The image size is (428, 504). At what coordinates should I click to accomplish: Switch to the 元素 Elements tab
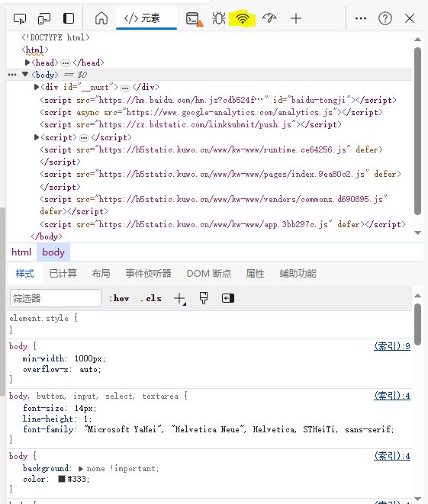pyautogui.click(x=146, y=18)
